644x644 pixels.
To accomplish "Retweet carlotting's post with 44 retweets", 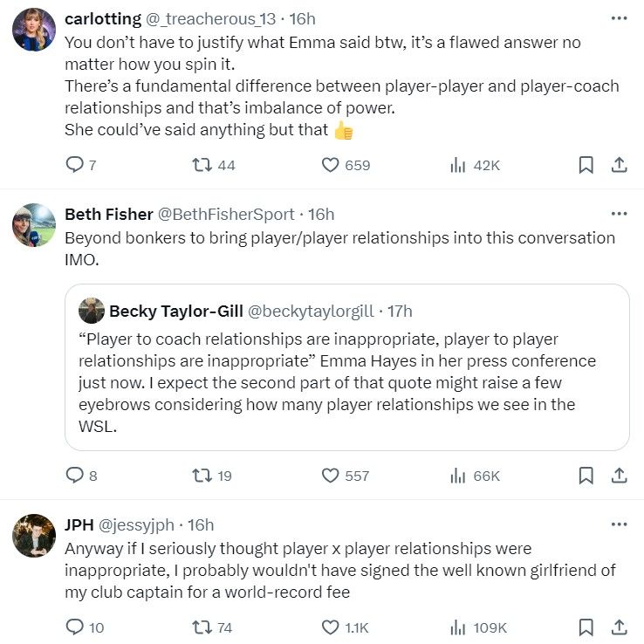I will (x=202, y=165).
